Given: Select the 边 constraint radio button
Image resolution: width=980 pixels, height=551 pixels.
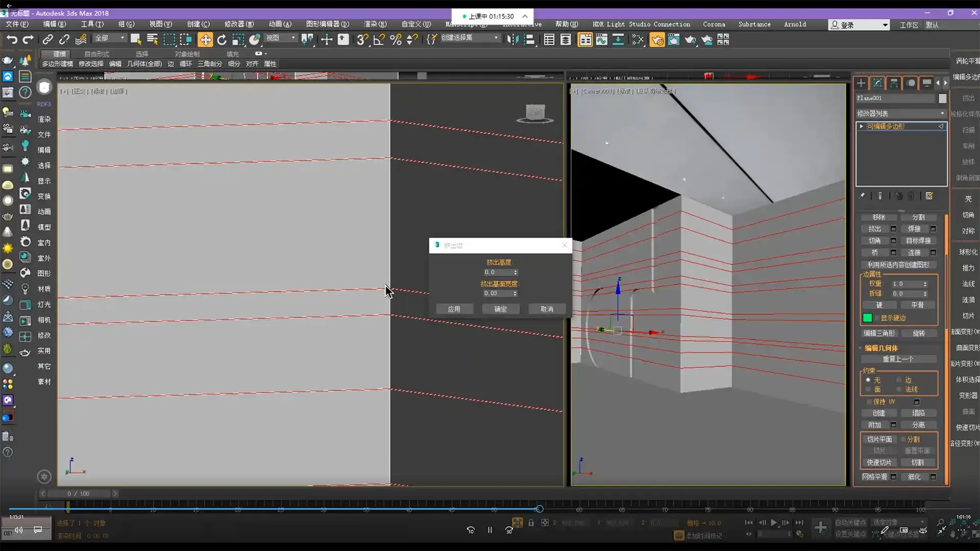Looking at the screenshot, I should coord(899,380).
